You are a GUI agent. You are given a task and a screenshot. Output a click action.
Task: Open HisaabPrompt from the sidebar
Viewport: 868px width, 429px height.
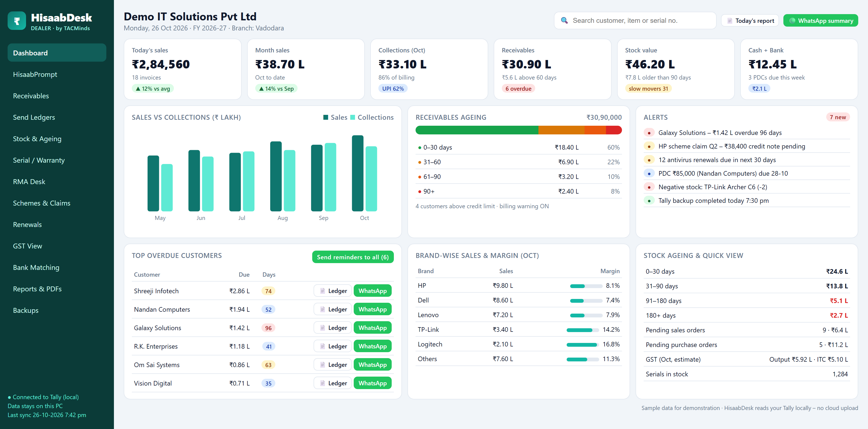click(57, 74)
